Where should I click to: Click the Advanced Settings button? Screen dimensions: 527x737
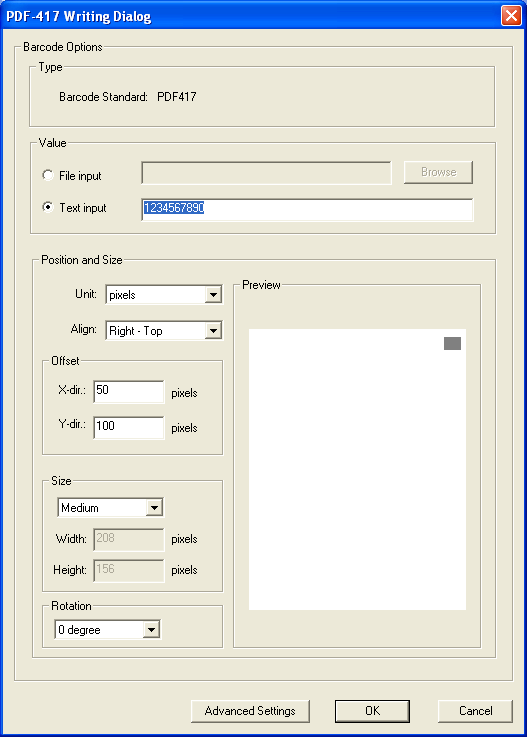(x=250, y=711)
